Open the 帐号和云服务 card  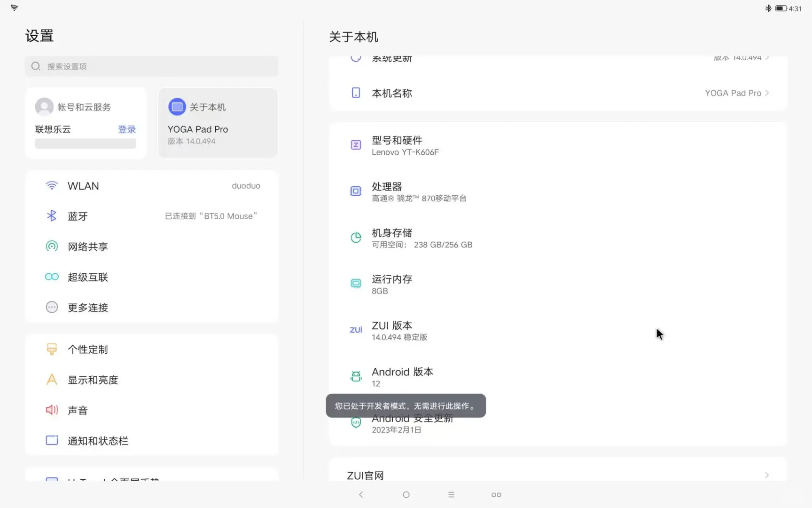[x=86, y=123]
